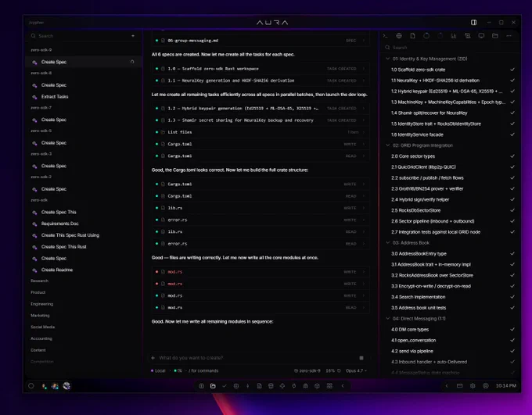Collapse the 04: Direct Messaging section

click(x=387, y=318)
